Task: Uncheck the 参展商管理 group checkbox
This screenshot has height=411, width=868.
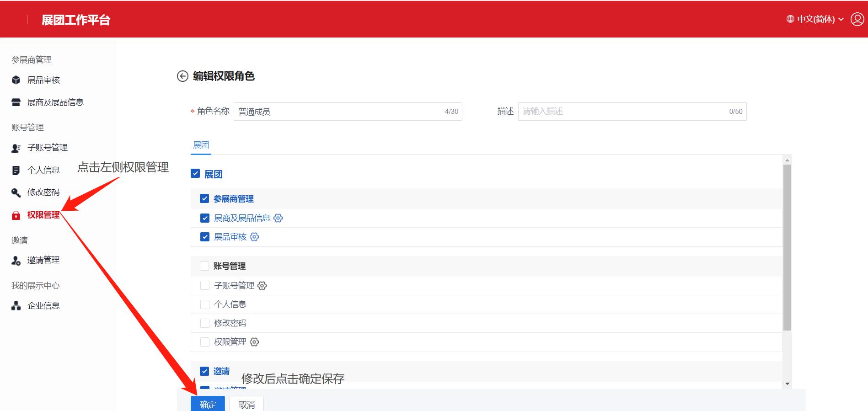Action: 204,198
